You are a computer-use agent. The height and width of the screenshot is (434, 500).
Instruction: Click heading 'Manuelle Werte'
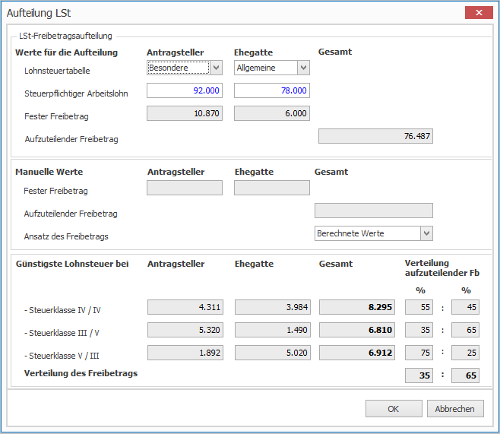point(49,172)
